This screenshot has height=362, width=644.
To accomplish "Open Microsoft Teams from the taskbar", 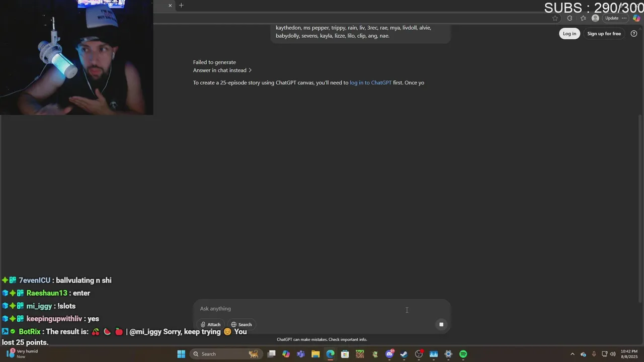I will pos(301,354).
